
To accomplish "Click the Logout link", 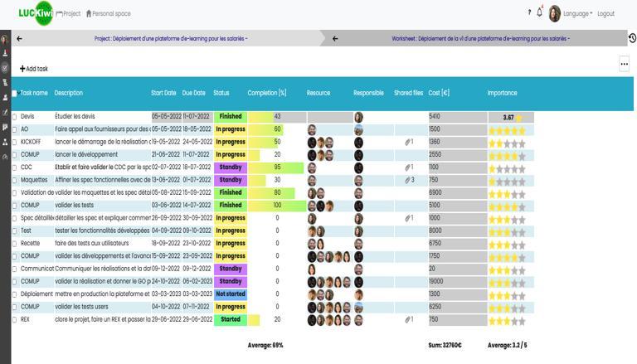I will 605,13.
